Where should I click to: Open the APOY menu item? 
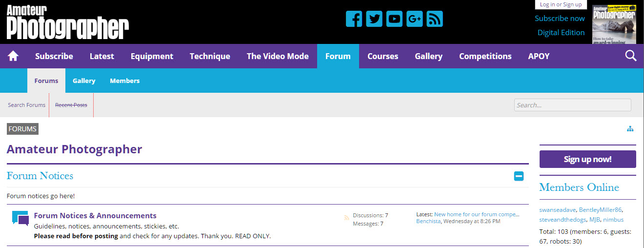(539, 56)
